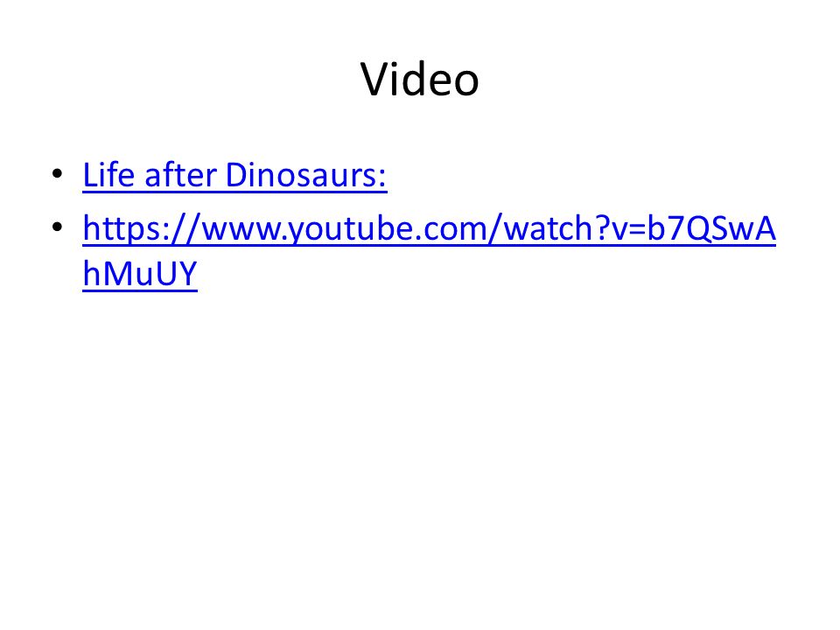Click the letter o ending Video title
This screenshot has width=840, height=630.
(465, 84)
